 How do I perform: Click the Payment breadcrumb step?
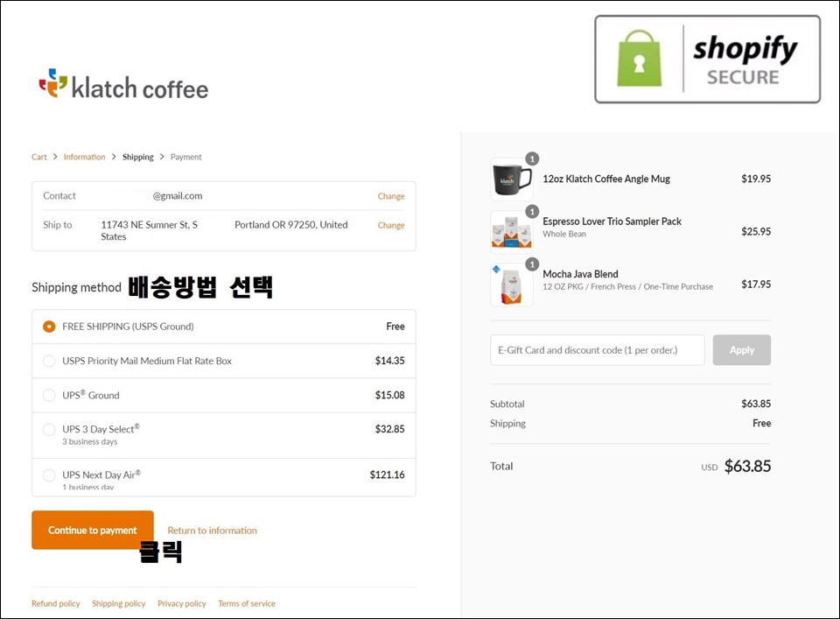185,157
